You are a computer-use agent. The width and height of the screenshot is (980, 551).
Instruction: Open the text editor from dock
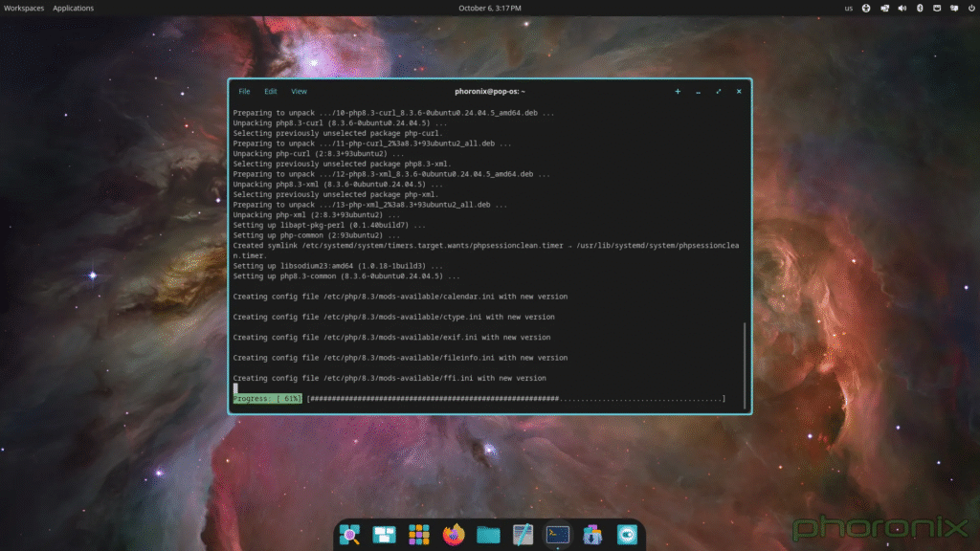(x=523, y=535)
